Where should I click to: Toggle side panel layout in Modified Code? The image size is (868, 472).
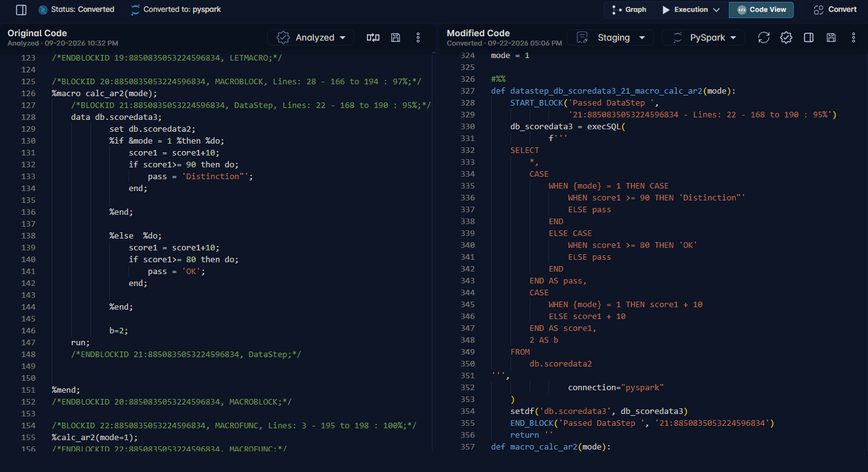coord(809,37)
